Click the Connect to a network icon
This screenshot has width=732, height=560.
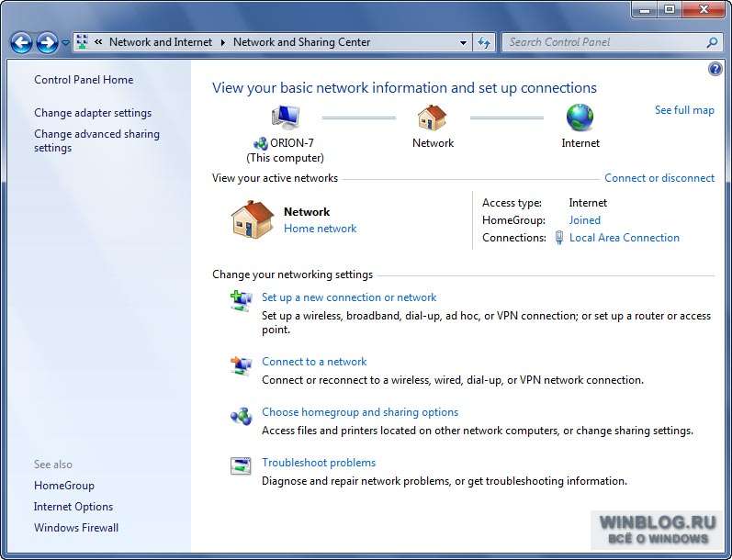[241, 365]
